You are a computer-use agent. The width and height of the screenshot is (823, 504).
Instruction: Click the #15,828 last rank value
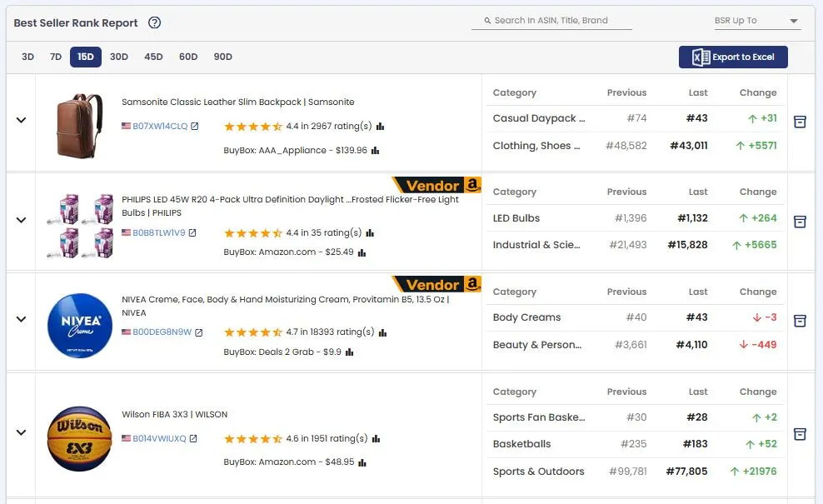(687, 245)
